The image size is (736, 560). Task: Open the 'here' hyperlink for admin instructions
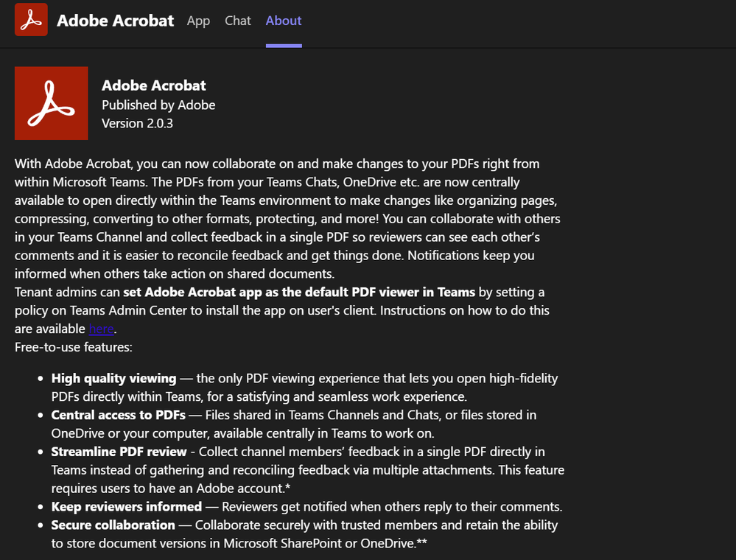pyautogui.click(x=101, y=329)
